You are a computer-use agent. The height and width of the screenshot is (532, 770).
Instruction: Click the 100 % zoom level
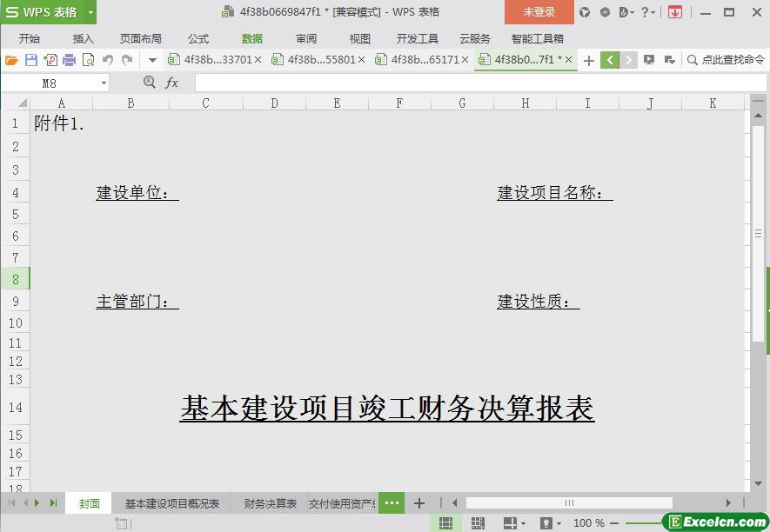pyautogui.click(x=589, y=523)
